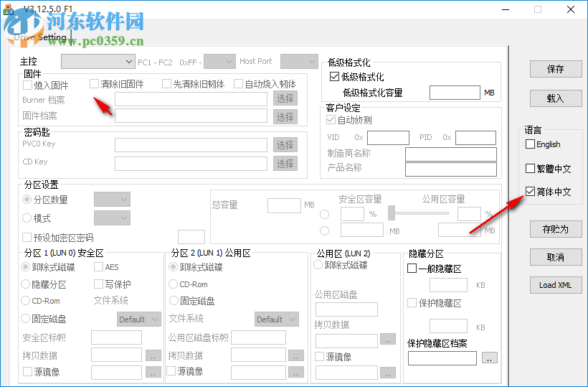Choose CD Key file with 选择
This screenshot has height=387, width=588.
point(285,164)
